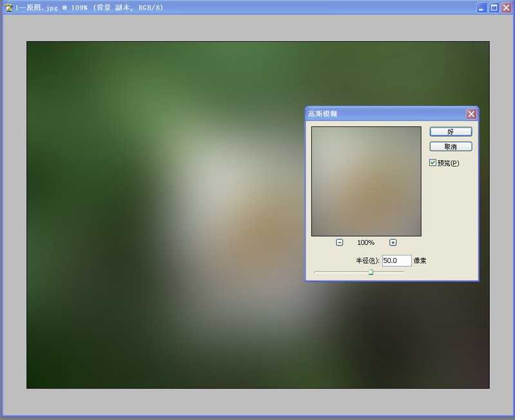Cancel the blur with the 取消 button

tap(451, 146)
